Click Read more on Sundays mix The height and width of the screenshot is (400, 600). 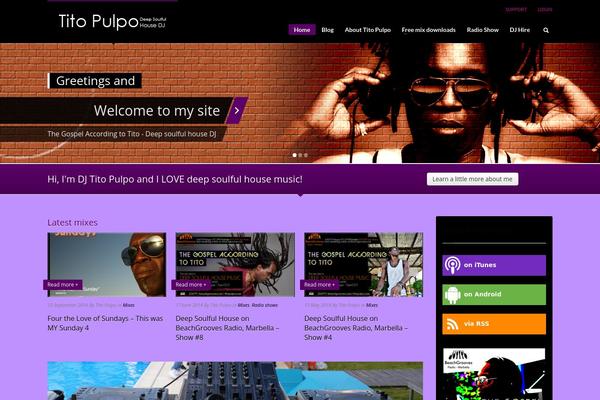point(62,285)
